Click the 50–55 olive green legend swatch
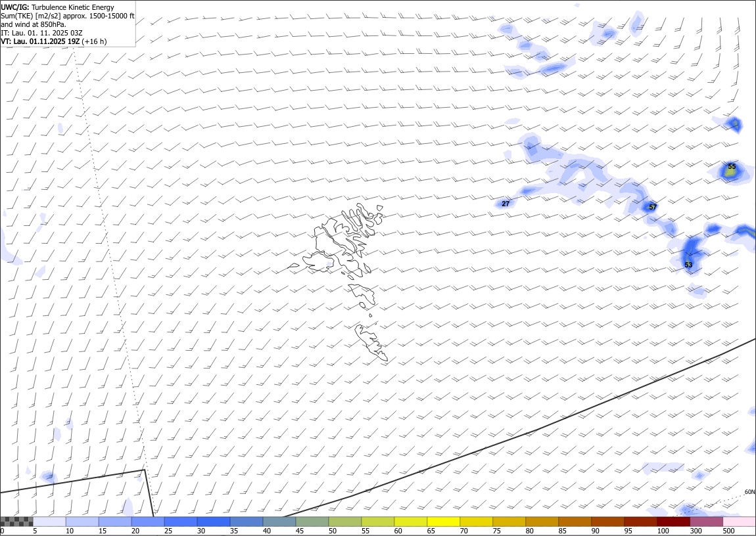This screenshot has height=536, width=756. [344, 522]
